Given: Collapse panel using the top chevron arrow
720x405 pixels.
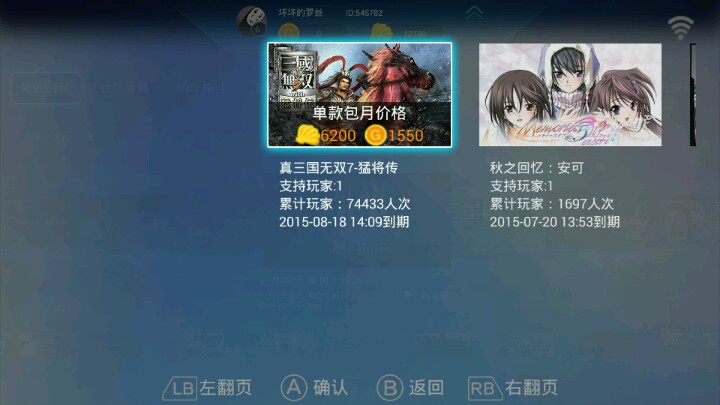Looking at the screenshot, I should [x=474, y=13].
